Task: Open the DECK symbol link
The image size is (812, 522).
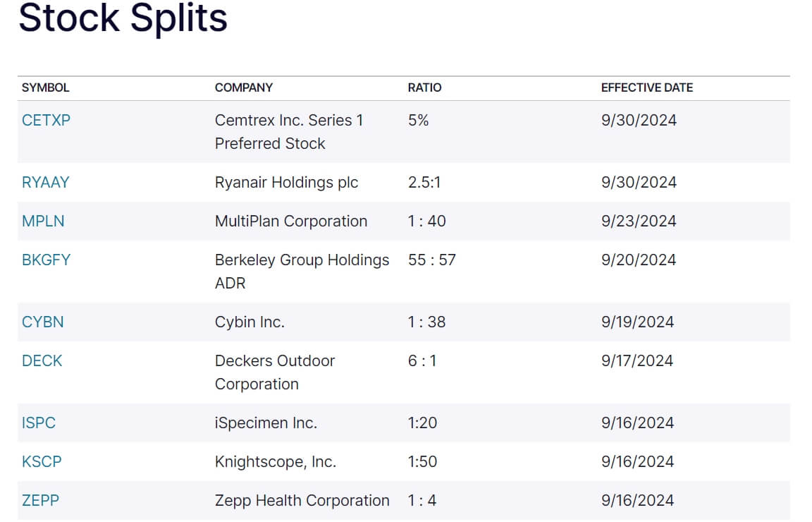Action: coord(42,360)
